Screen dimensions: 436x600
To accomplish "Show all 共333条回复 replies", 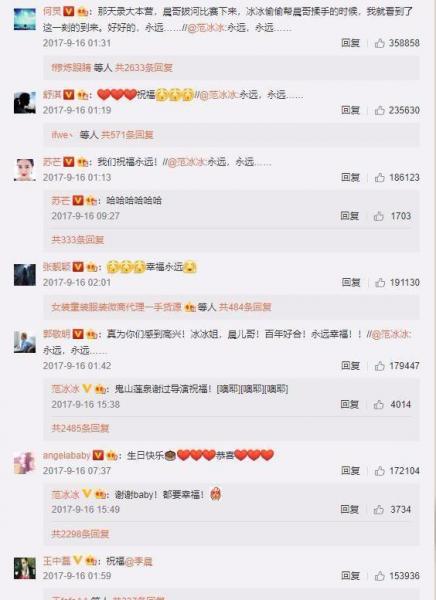I will [78, 240].
